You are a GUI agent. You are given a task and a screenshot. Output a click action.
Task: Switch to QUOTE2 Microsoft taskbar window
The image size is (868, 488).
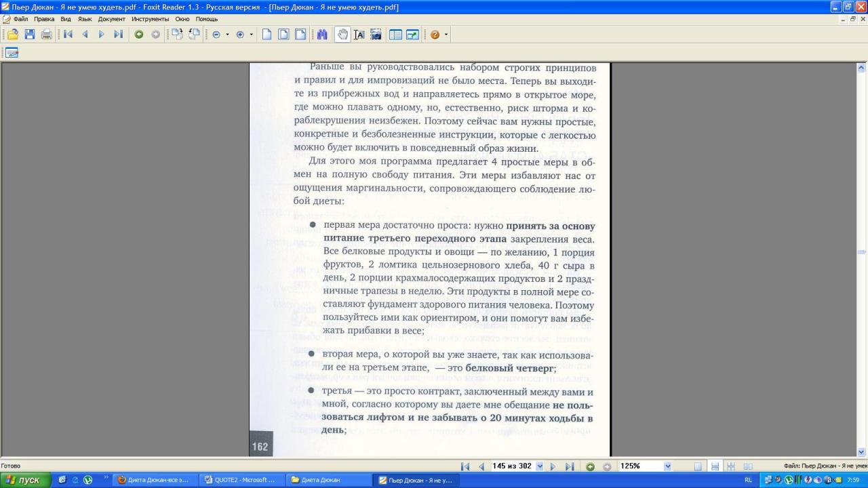point(243,480)
